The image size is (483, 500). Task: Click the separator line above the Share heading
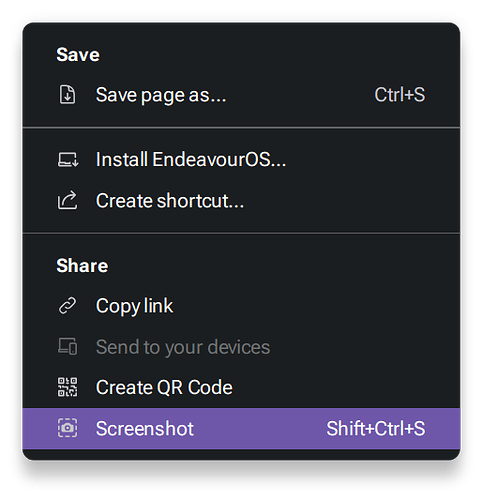[x=241, y=233]
